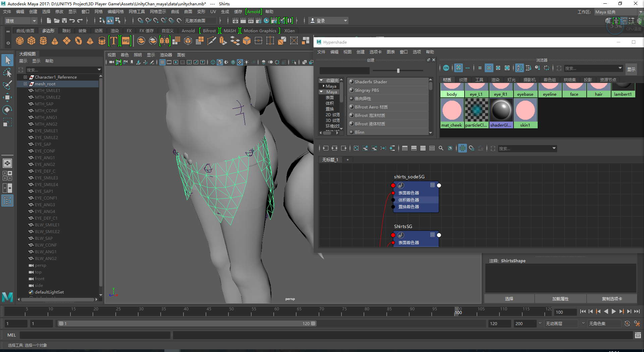Create a polygon cylinder from the shelf

click(x=43, y=41)
